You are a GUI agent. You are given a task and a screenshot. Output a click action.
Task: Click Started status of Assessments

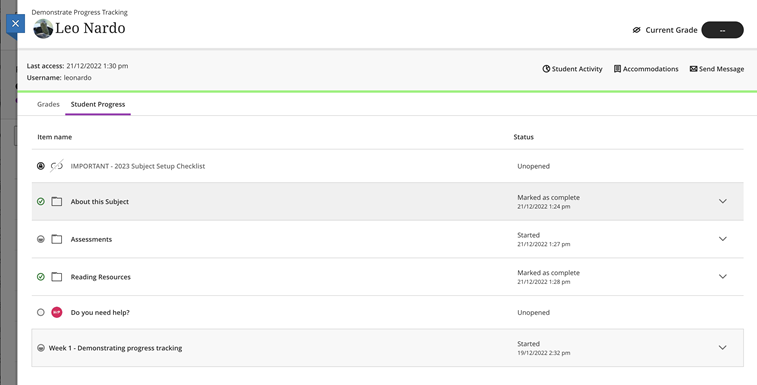pyautogui.click(x=528, y=235)
